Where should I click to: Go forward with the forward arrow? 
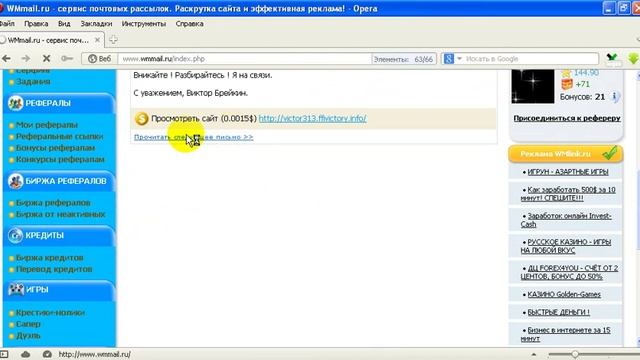coord(25,59)
